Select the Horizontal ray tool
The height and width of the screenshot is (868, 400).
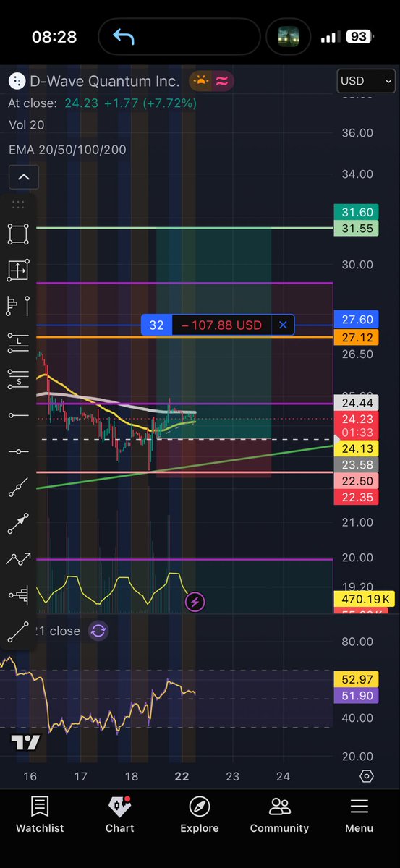point(18,415)
